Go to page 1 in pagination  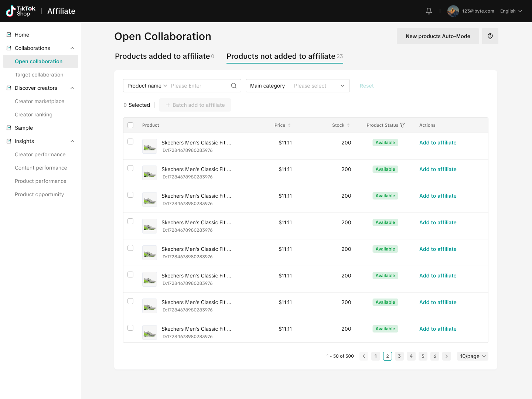click(x=376, y=356)
